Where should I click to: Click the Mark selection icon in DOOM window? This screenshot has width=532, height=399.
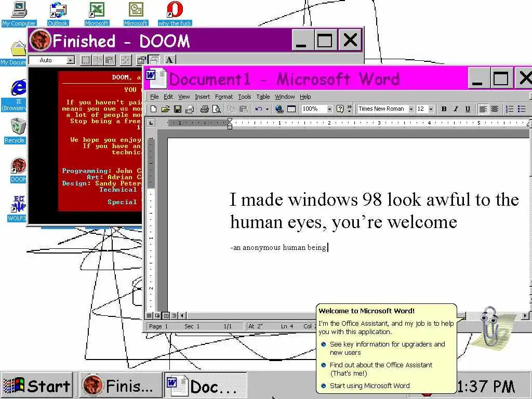[x=86, y=60]
